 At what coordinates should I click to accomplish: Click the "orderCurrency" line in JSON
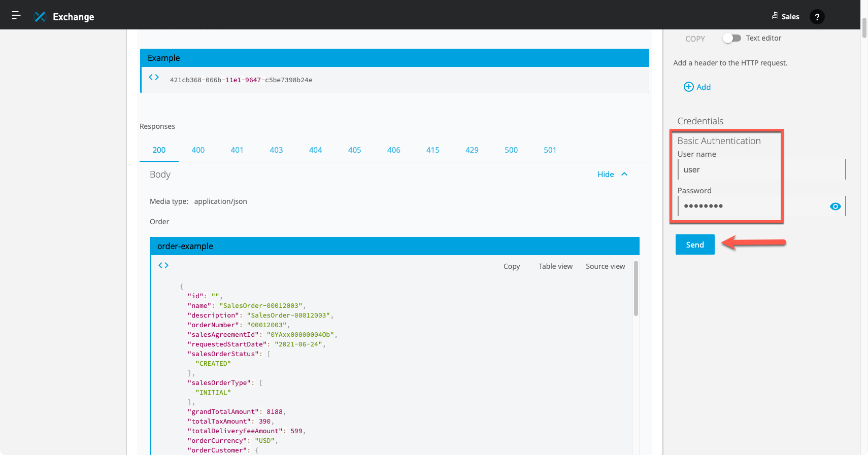(233, 441)
